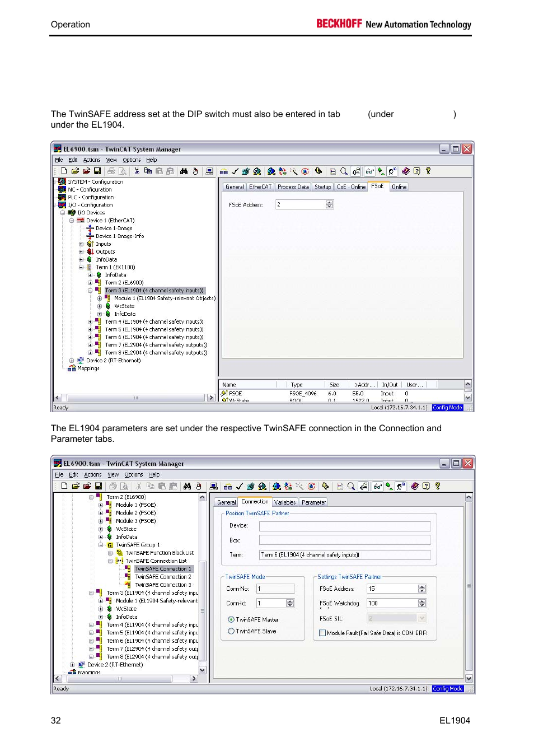Image resolution: width=534 pixels, height=756 pixels.
Task: Click the Cut scissors icon in the upper window toolbar
Action: pyautogui.click(x=137, y=171)
